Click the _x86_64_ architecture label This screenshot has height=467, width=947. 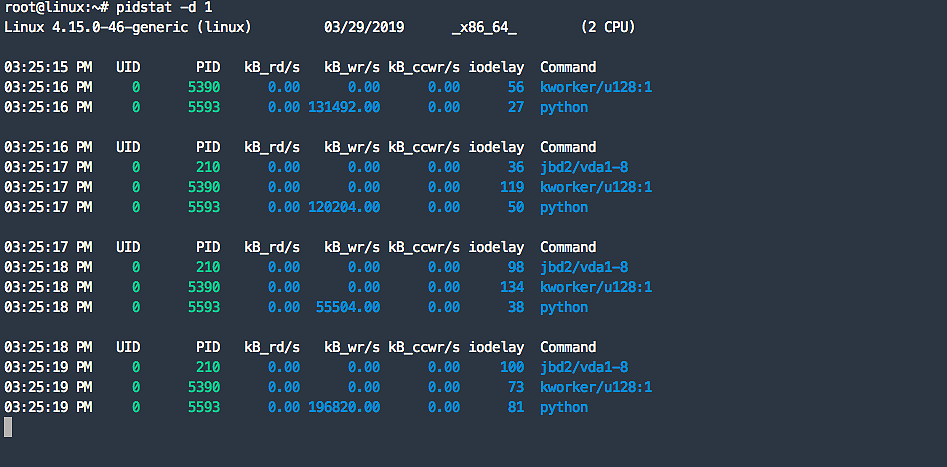[x=484, y=27]
